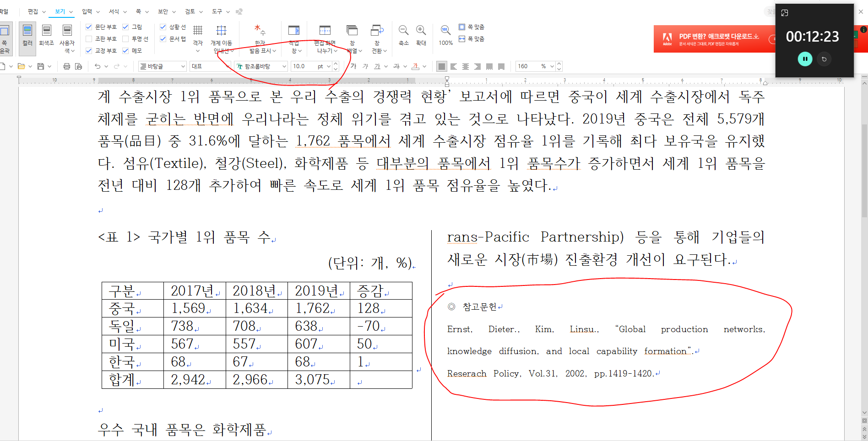Image resolution: width=868 pixels, height=441 pixels.
Task: Set center paragraph alignment
Action: [x=466, y=66]
